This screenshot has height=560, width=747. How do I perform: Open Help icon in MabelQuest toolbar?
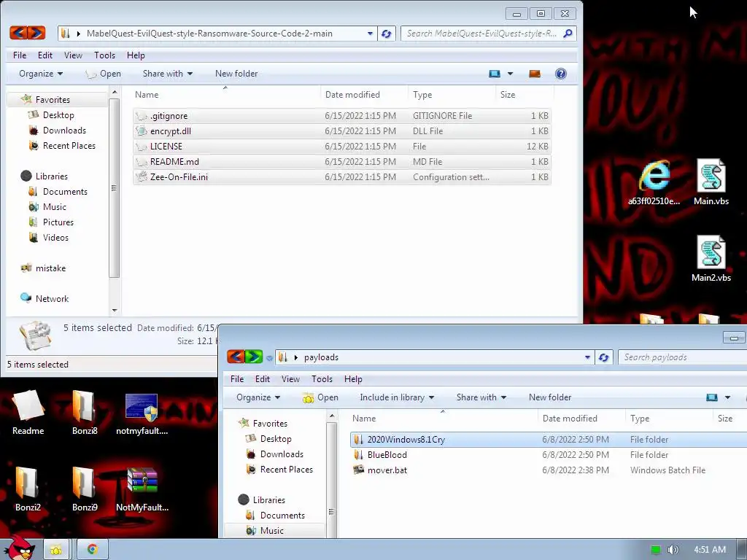click(x=561, y=74)
